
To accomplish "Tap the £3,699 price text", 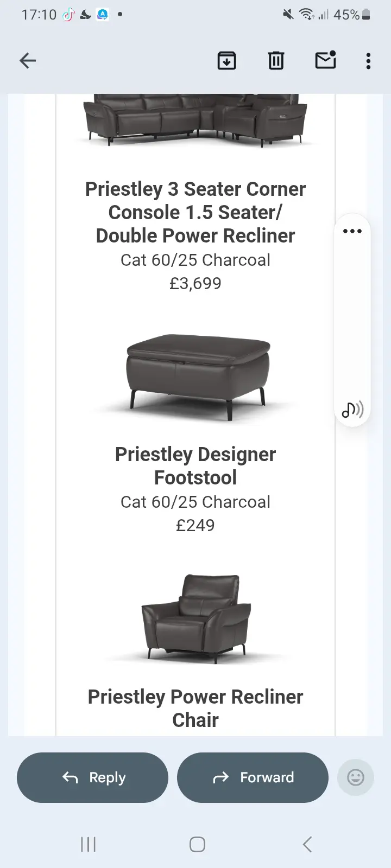I will [x=195, y=283].
